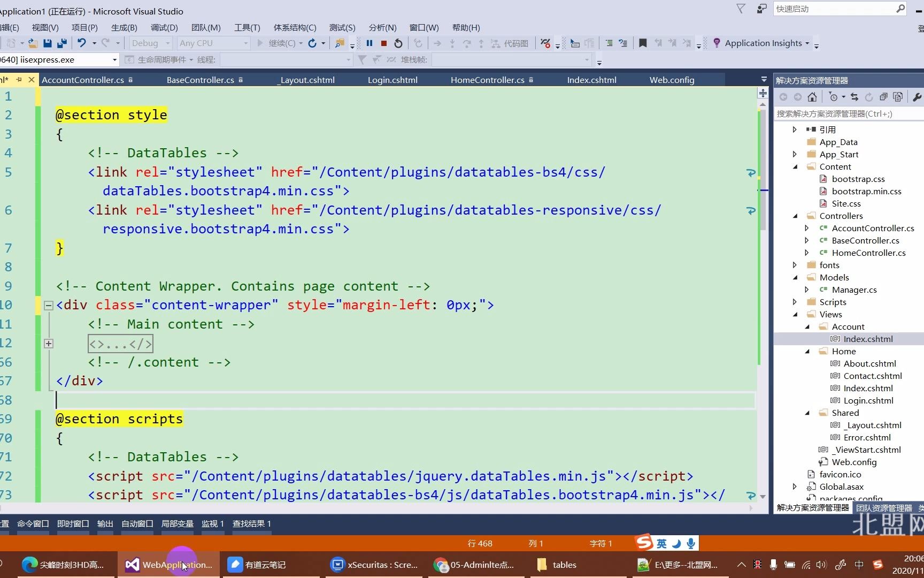Open the 局部变量 locals window tab
Screen dimensions: 924x578
(x=177, y=523)
